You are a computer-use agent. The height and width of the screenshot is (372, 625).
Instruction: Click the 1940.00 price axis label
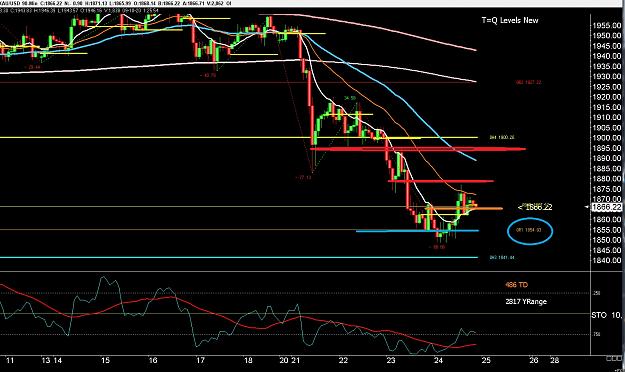tap(607, 56)
